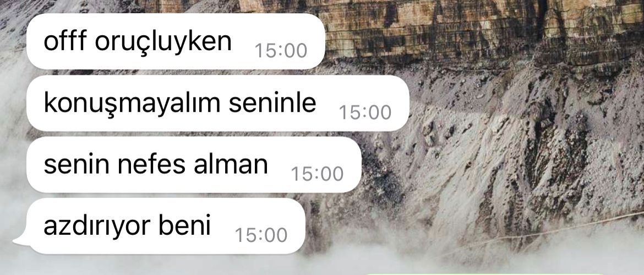
Task: Tap the "senin nefes alman" message bubble
Action: [x=194, y=164]
